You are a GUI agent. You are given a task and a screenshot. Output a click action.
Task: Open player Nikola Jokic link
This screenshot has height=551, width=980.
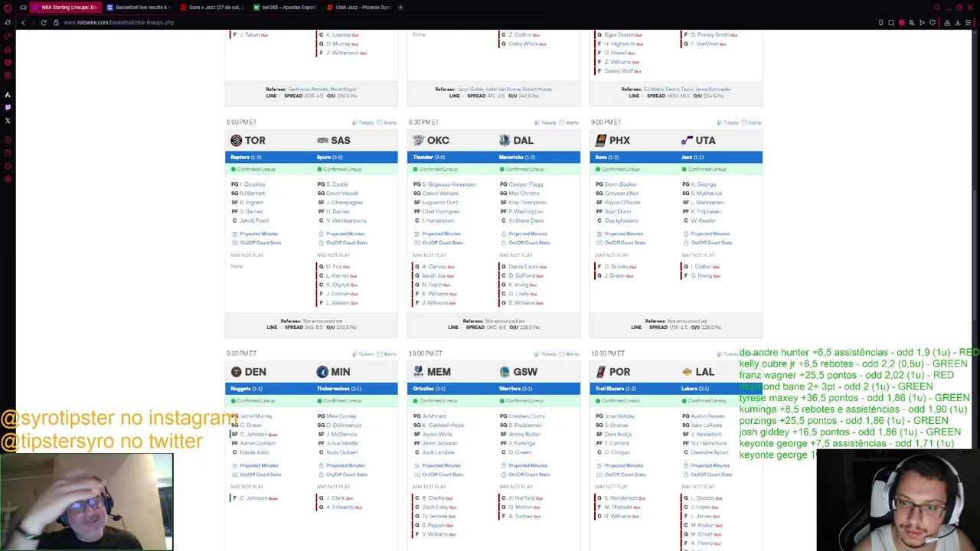(x=256, y=452)
